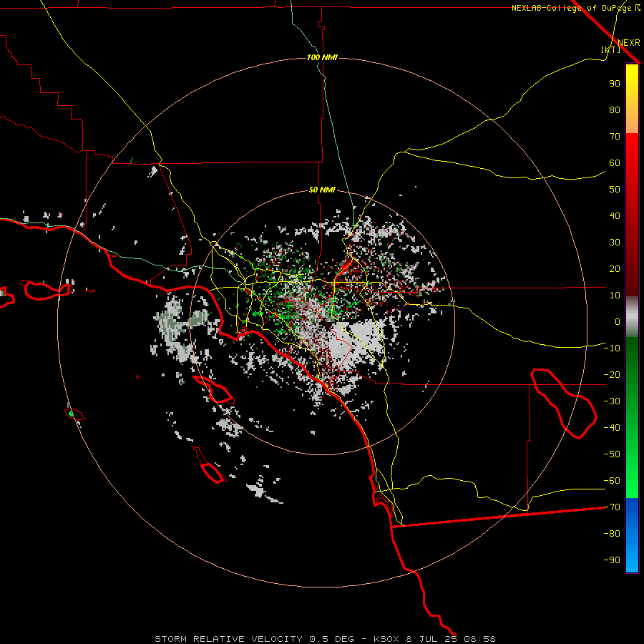Click the "8 JUL 25" date in footer
The height and width of the screenshot is (644, 644).
click(431, 639)
